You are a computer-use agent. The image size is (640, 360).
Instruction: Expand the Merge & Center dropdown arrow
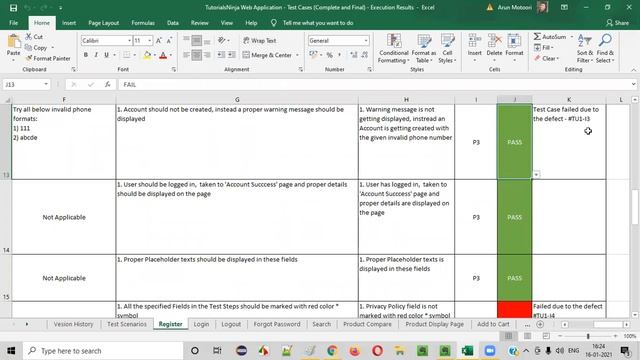[x=297, y=55]
